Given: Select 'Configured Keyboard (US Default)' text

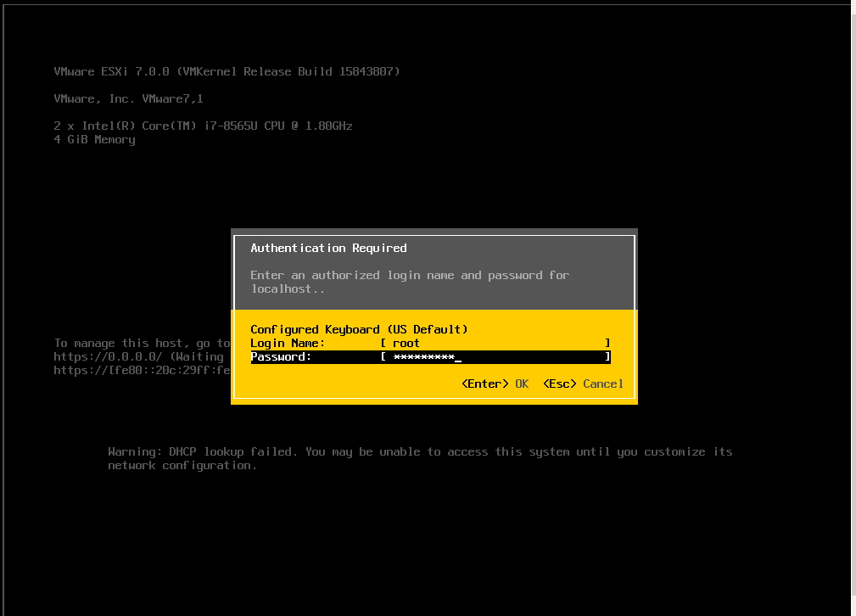Looking at the screenshot, I should [x=359, y=329].
